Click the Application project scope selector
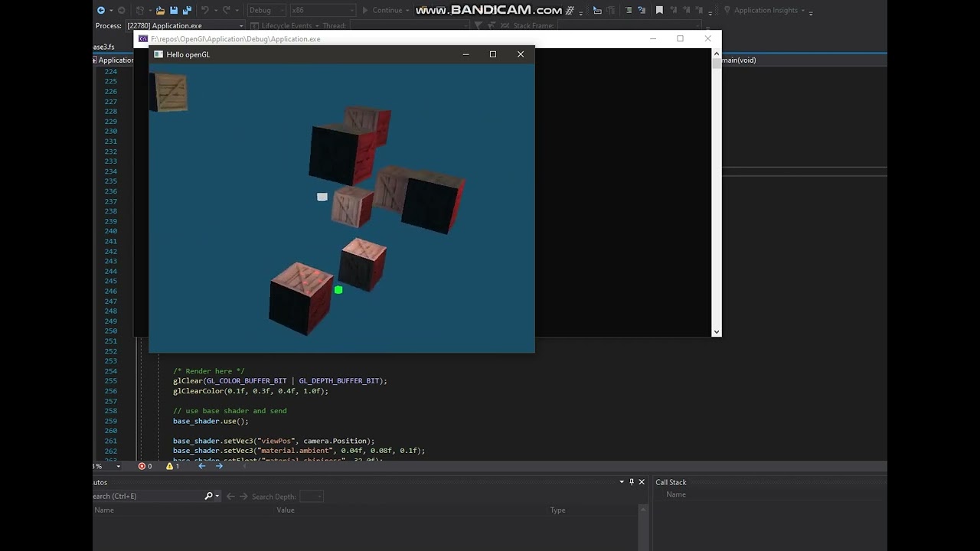Viewport: 980px width, 551px height. (115, 60)
